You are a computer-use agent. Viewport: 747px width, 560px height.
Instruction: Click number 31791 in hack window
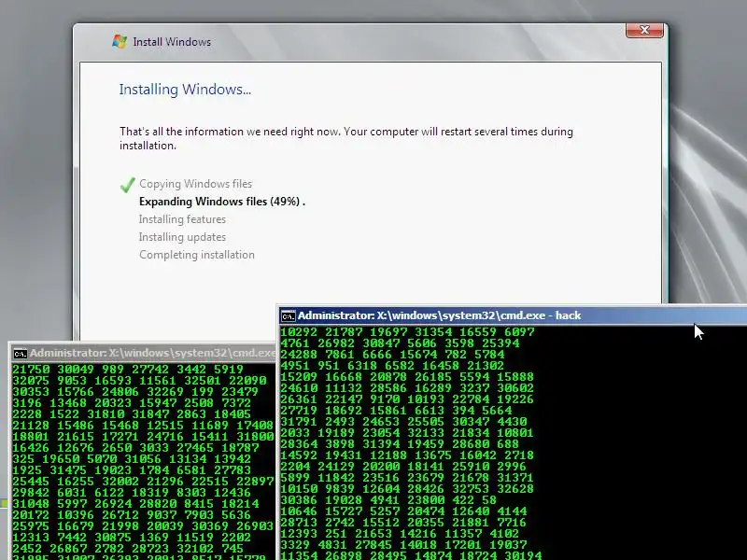point(298,422)
